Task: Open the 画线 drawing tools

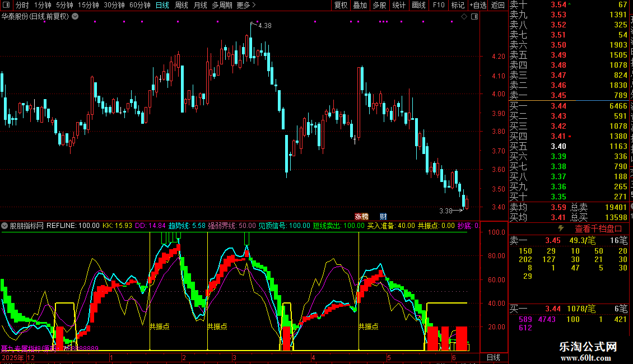Action: click(x=418, y=5)
